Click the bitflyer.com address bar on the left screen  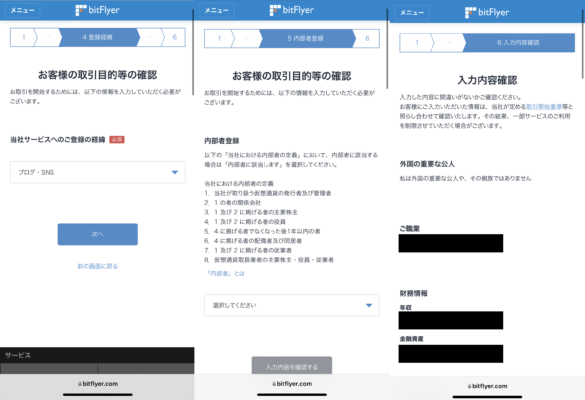98,384
